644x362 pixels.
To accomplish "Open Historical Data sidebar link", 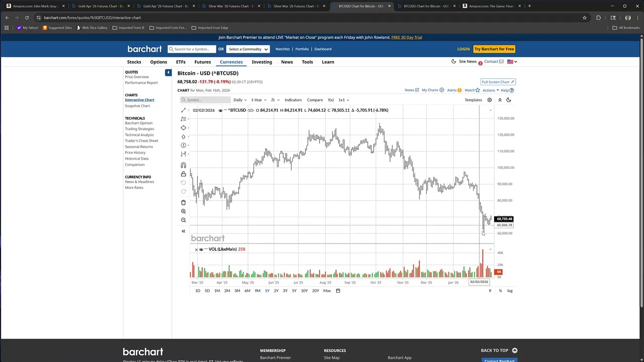I will pos(137,158).
